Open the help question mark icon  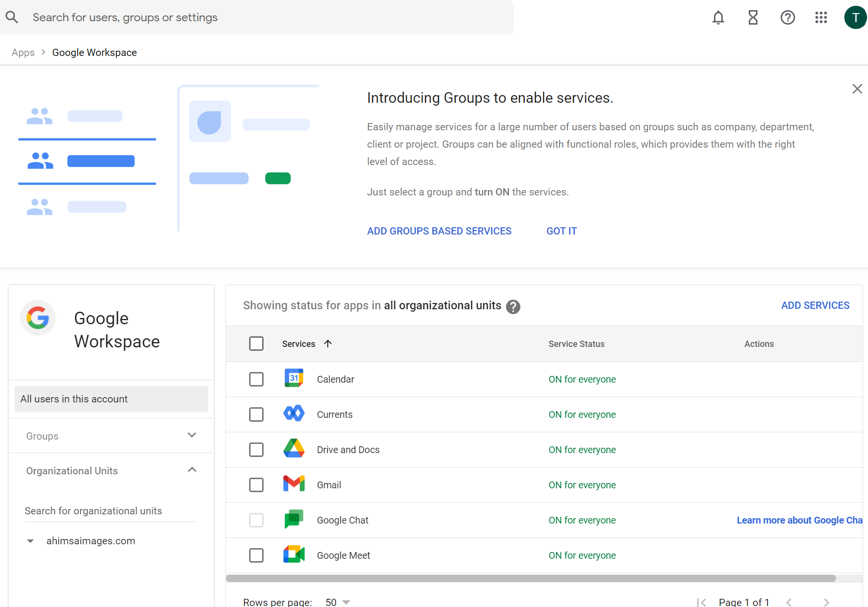(x=788, y=17)
